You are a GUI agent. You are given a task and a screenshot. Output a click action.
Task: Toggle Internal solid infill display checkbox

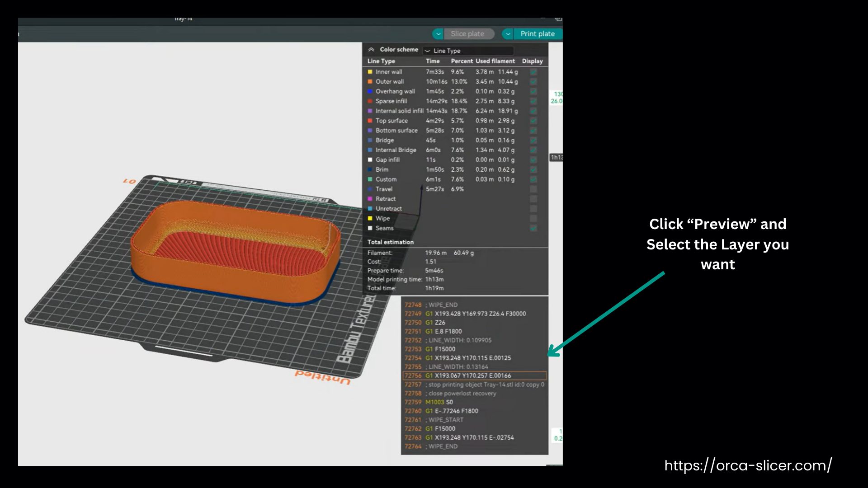pyautogui.click(x=533, y=111)
